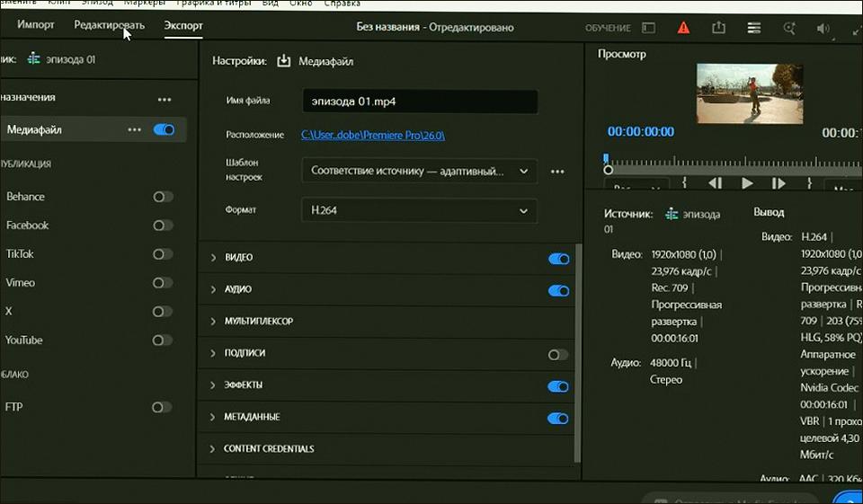Screen dimensions: 863x504
Task: Click the Vimeo label in publishing list
Action: (21, 283)
